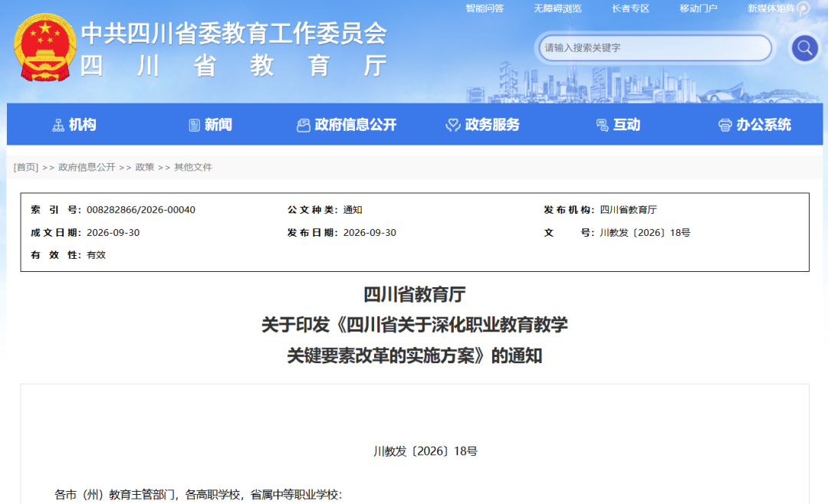Click the 有效性 value 有效
828x504 pixels.
point(96,255)
